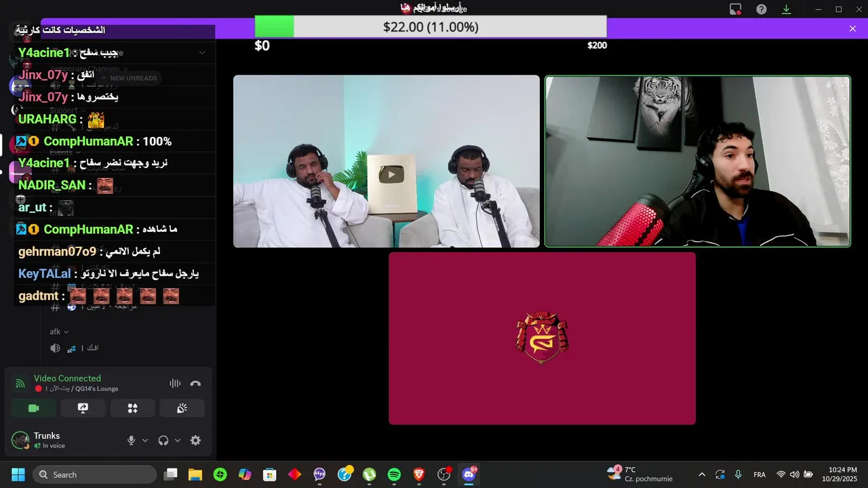The image size is (868, 488).
Task: Click the $22.00 donation goal progress bar
Action: pyautogui.click(x=431, y=27)
